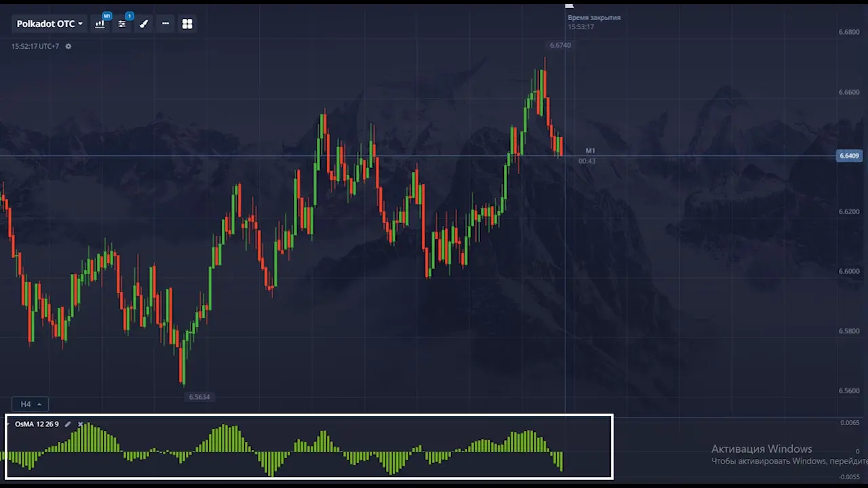868x488 pixels.
Task: Expand the H4 timeframe selector
Action: tap(30, 404)
